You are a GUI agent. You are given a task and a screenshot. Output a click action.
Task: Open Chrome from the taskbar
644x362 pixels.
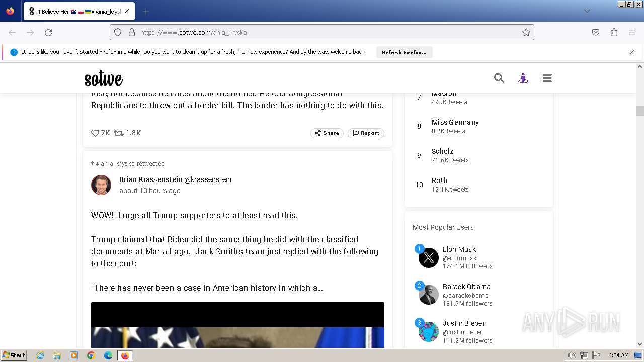[x=91, y=355]
